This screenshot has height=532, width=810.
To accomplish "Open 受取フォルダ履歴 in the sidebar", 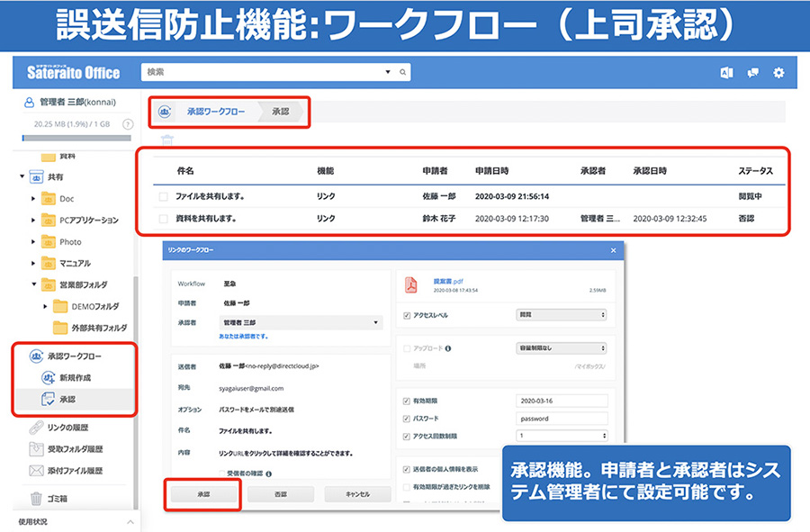I will point(75,449).
